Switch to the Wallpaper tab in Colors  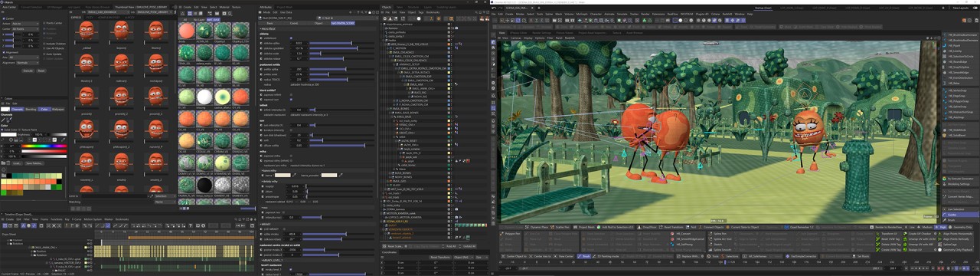point(58,109)
